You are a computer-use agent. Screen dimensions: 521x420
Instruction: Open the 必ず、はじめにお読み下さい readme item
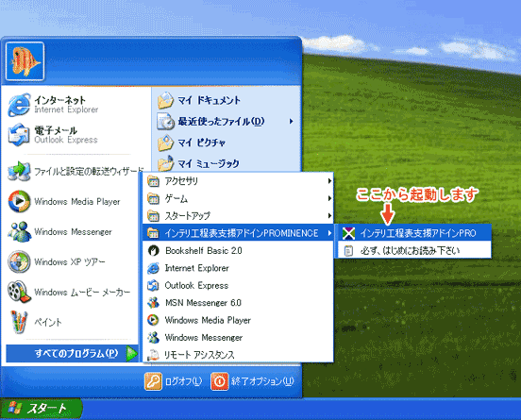pyautogui.click(x=414, y=250)
